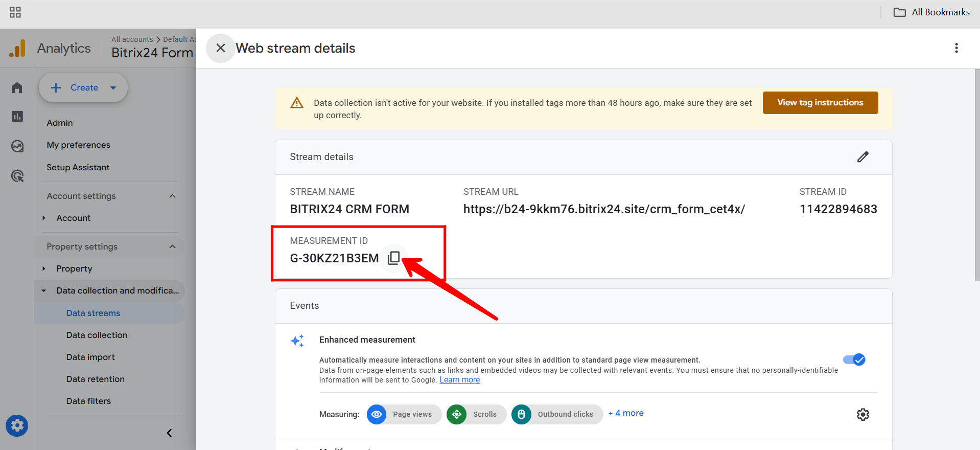Edit stream details with pencil icon

tap(863, 157)
